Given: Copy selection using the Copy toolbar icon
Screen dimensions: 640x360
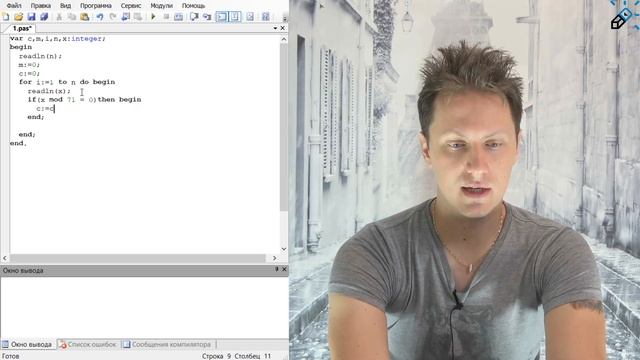Looking at the screenshot, I should click(x=72, y=17).
